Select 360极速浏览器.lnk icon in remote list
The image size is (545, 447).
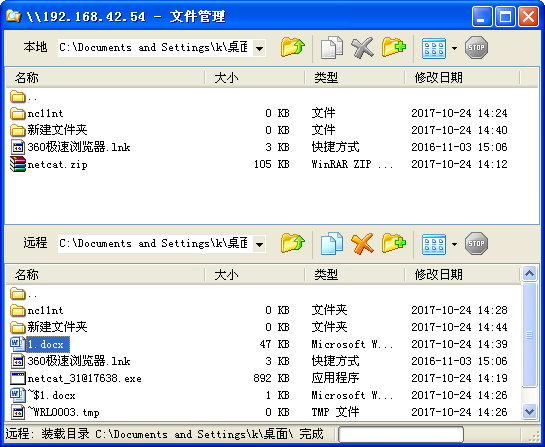pos(18,361)
